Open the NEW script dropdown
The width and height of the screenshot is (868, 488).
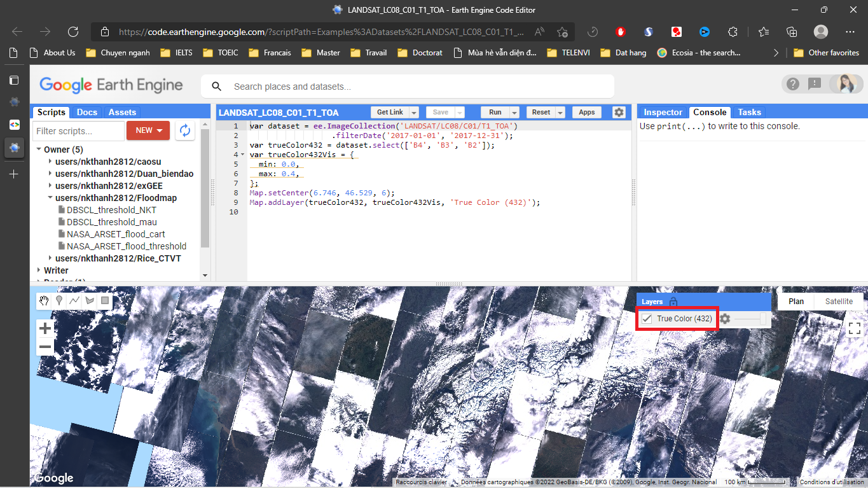click(148, 130)
